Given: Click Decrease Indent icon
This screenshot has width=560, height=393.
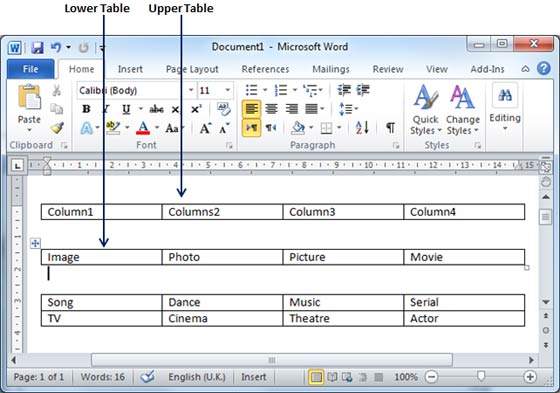Looking at the screenshot, I should click(x=344, y=90).
